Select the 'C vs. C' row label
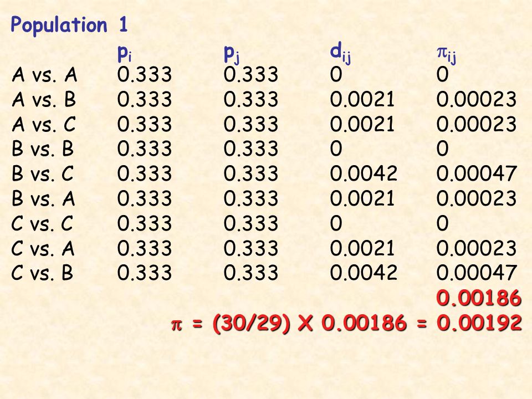 (42, 223)
